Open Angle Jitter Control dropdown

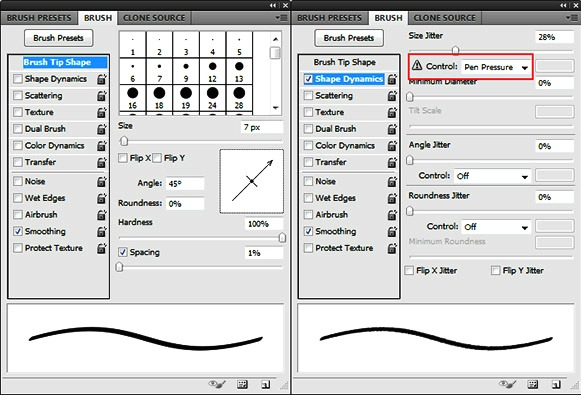tap(492, 176)
